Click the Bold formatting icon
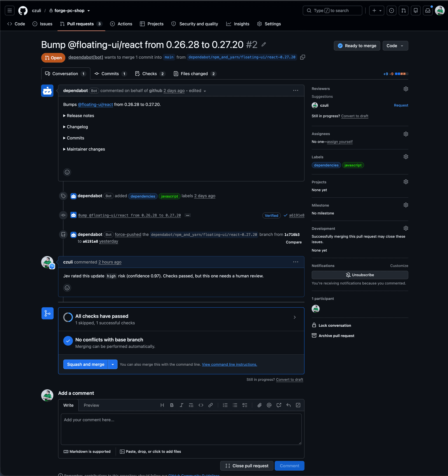448x476 pixels. click(172, 405)
